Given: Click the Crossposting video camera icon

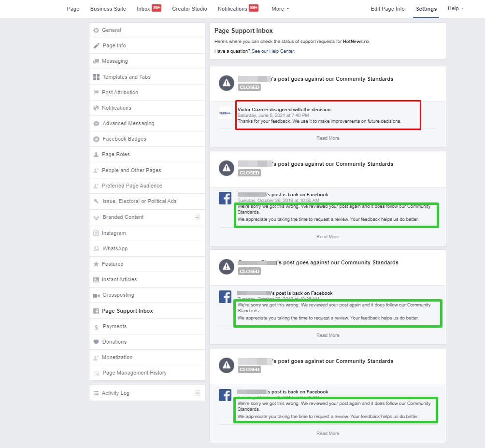Looking at the screenshot, I should (96, 295).
